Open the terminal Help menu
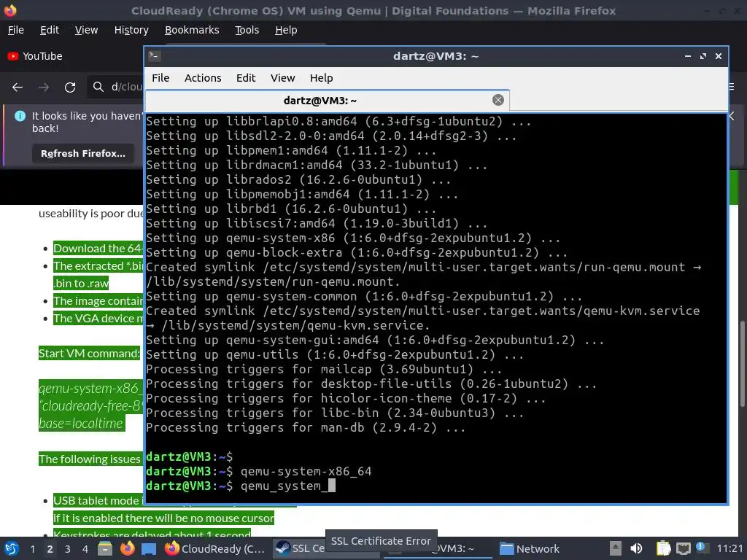 [321, 77]
